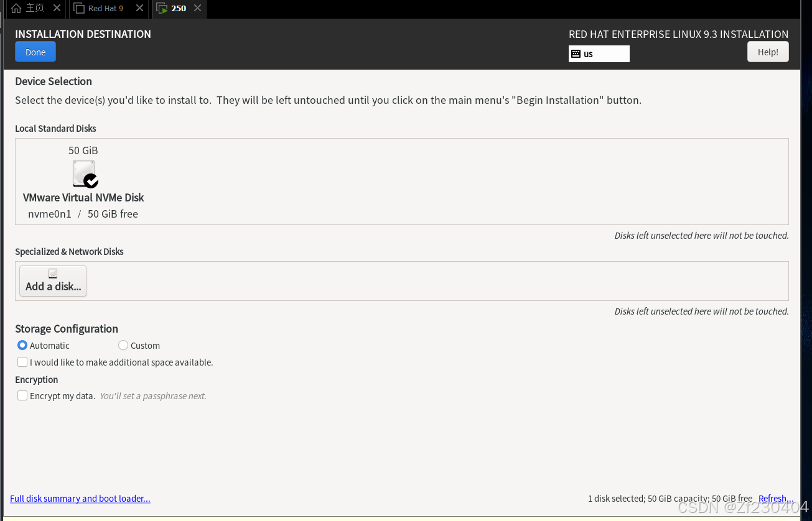Click the Device Selection heading
Image resolution: width=812 pixels, height=521 pixels.
coord(54,81)
